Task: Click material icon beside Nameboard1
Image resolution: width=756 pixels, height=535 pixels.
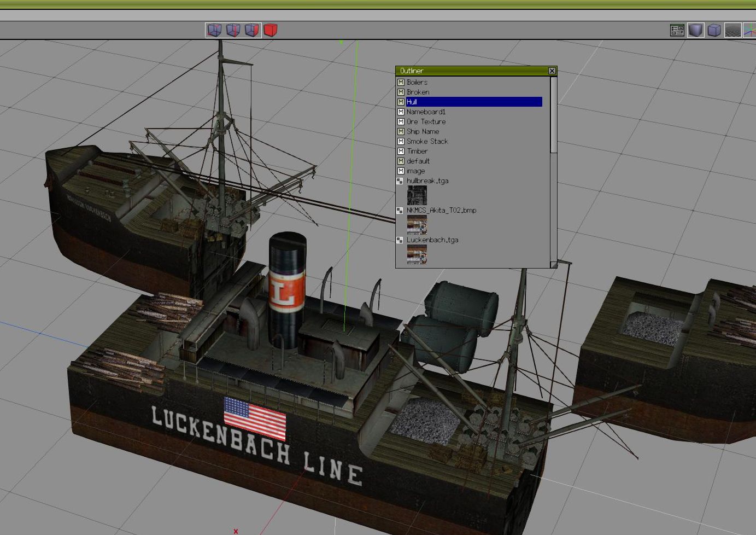Action: click(x=401, y=112)
